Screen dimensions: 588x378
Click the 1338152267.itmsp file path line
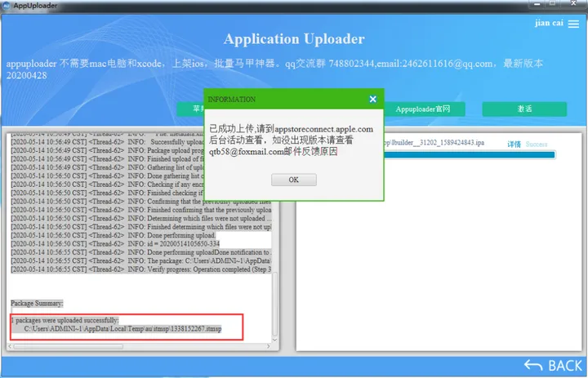[122, 329]
